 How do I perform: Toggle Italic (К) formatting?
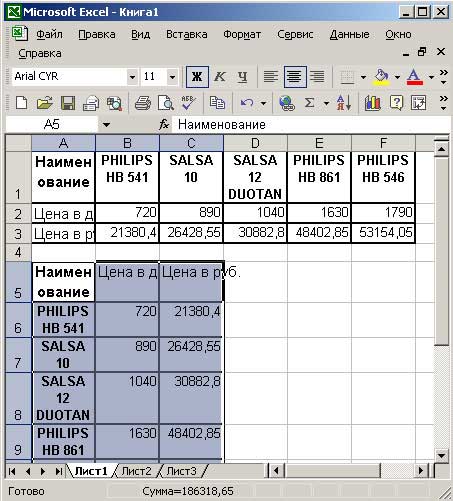[220, 77]
